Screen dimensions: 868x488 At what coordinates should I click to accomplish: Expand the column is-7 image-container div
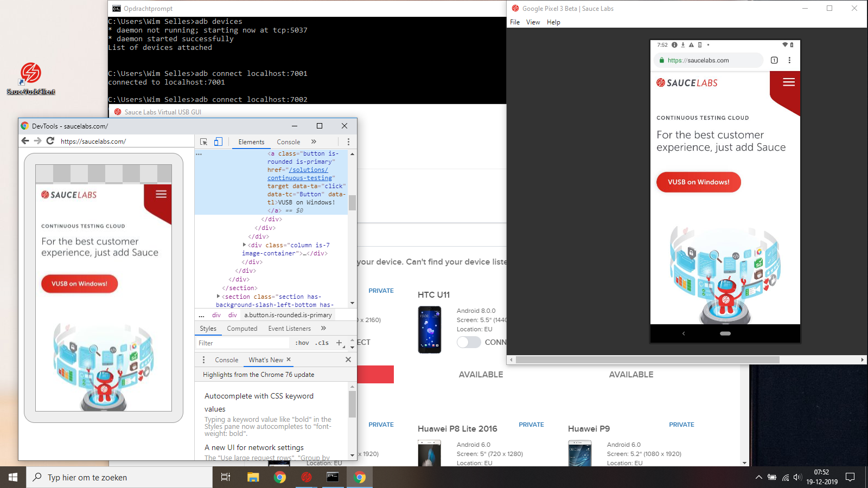click(x=245, y=245)
